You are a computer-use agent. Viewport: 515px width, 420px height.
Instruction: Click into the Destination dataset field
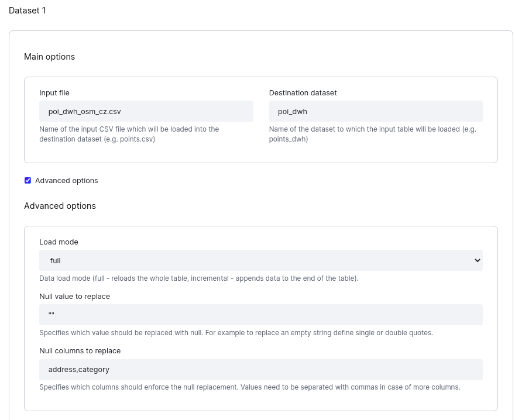pos(375,111)
